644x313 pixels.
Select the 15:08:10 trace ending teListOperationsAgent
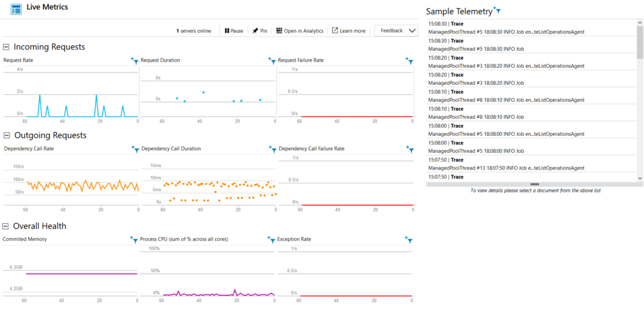click(x=531, y=96)
